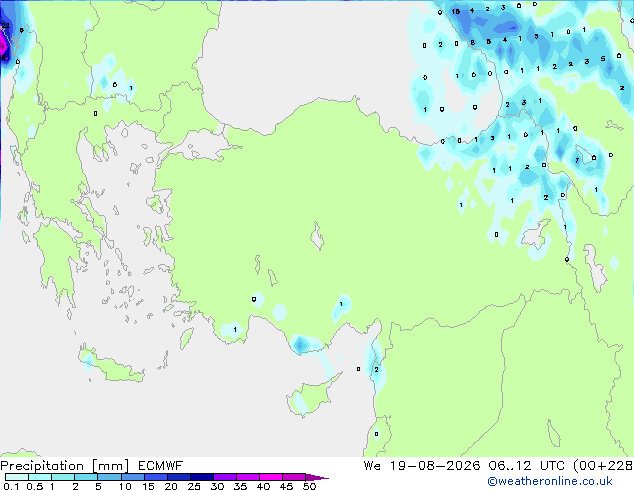The height and width of the screenshot is (490, 634).
Task: Open the weatheronline.co.uk copyright link
Action: tap(549, 481)
